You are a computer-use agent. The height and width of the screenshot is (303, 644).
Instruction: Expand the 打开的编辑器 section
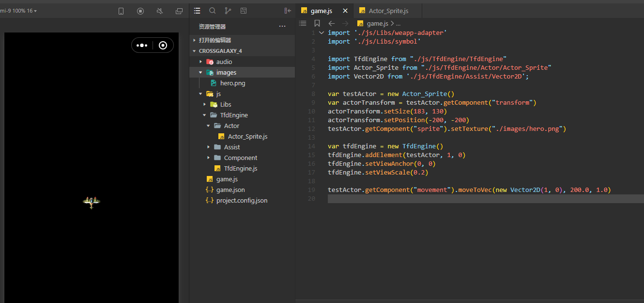pyautogui.click(x=242, y=40)
